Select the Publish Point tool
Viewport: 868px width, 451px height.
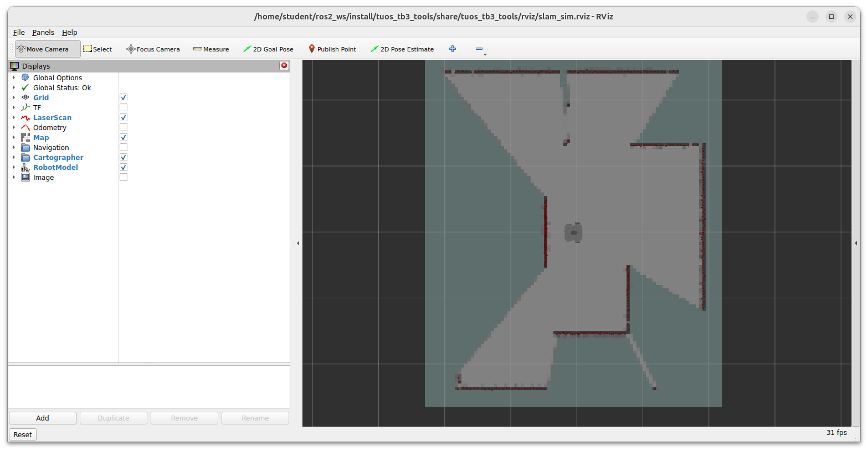tap(332, 49)
